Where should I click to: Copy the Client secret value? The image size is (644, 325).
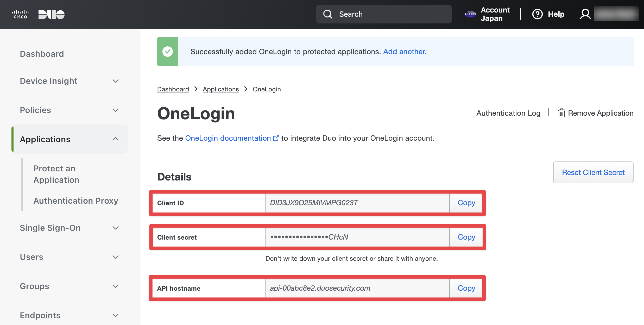click(x=466, y=237)
